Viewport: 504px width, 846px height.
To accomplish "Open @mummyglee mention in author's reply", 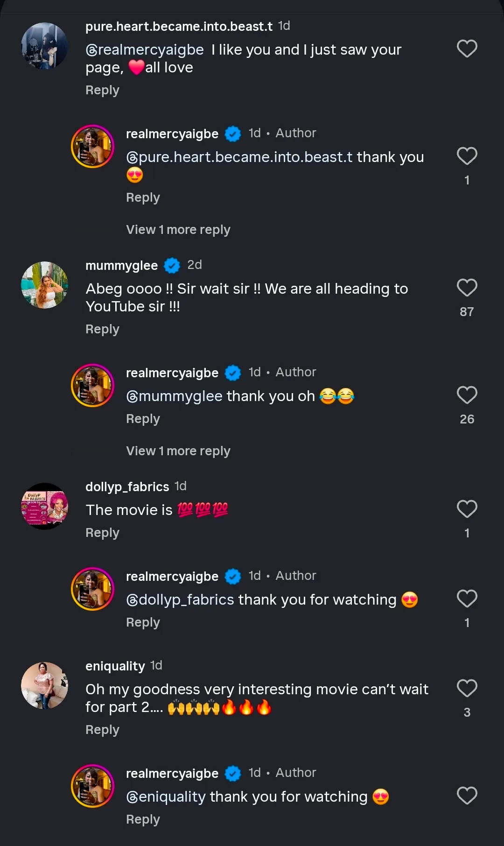I will pyautogui.click(x=174, y=396).
